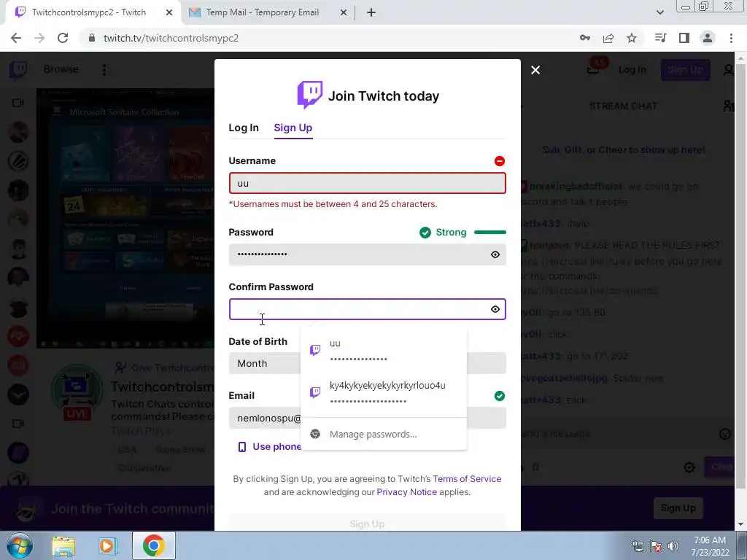
Task: Bookmark this page with star icon
Action: pos(632,38)
